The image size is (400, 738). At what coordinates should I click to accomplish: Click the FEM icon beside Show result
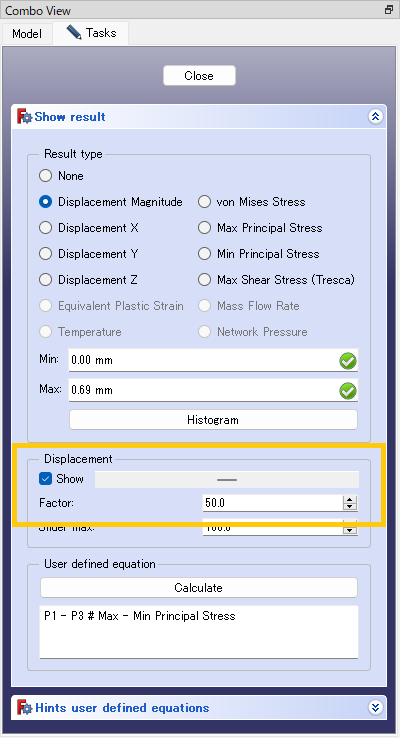click(x=24, y=117)
